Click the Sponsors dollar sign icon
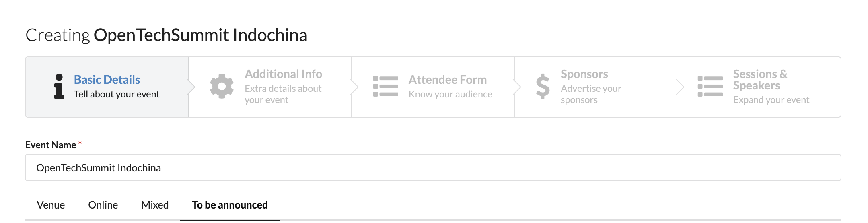The image size is (868, 223). 543,87
